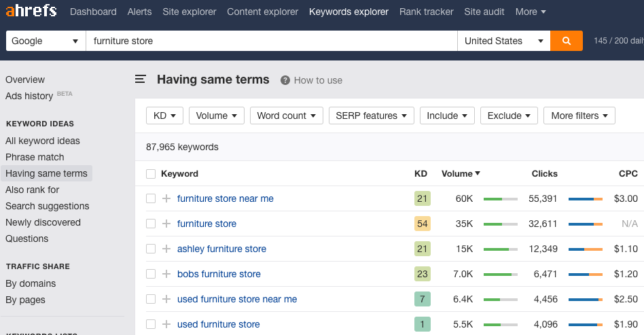The width and height of the screenshot is (644, 335).
Task: Click KD badge 21 for 'furniture store near me'
Action: tap(423, 198)
